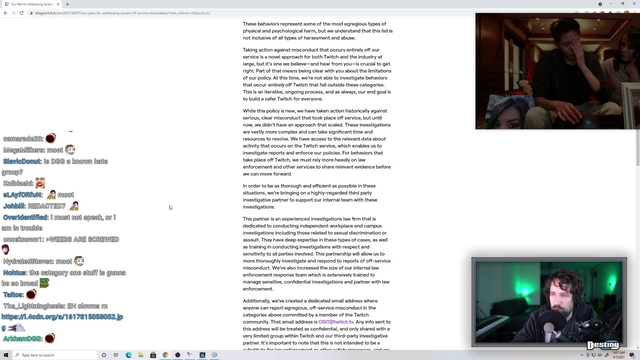Viewport: 640px width, 360px height.
Task: Expand hidden system tray icons
Action: pyautogui.click(x=582, y=355)
